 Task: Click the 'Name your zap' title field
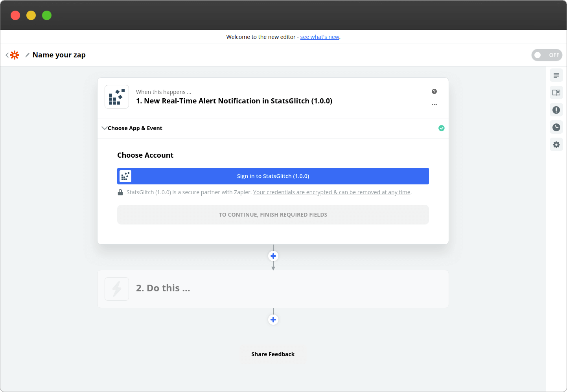pos(59,55)
